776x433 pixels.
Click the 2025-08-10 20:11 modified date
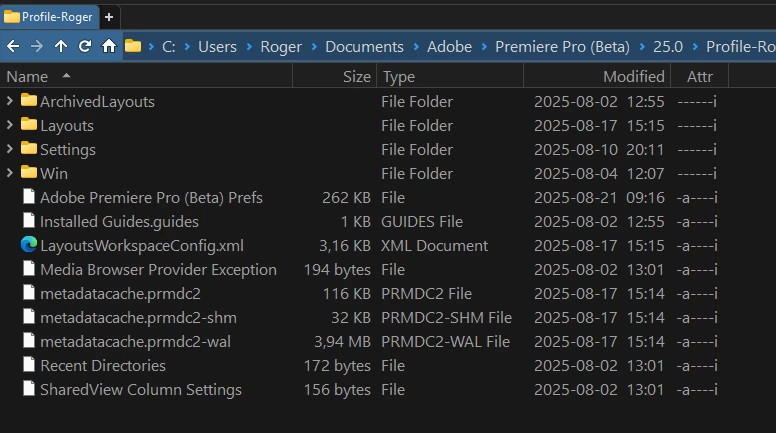point(599,149)
